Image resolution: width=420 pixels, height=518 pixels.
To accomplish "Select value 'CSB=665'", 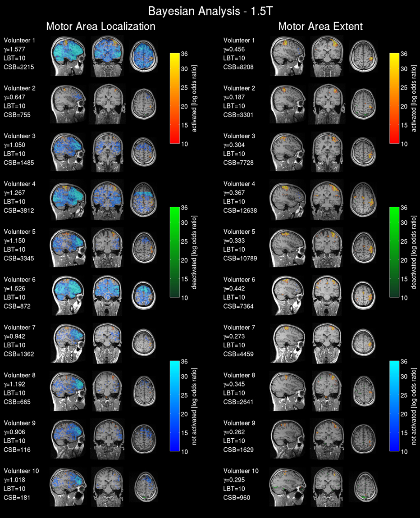I will pos(17,402).
